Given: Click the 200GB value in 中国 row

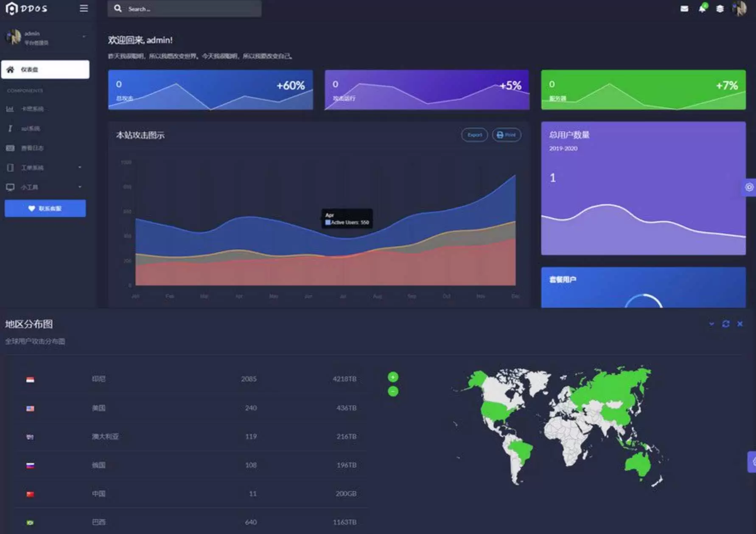Looking at the screenshot, I should pos(346,494).
